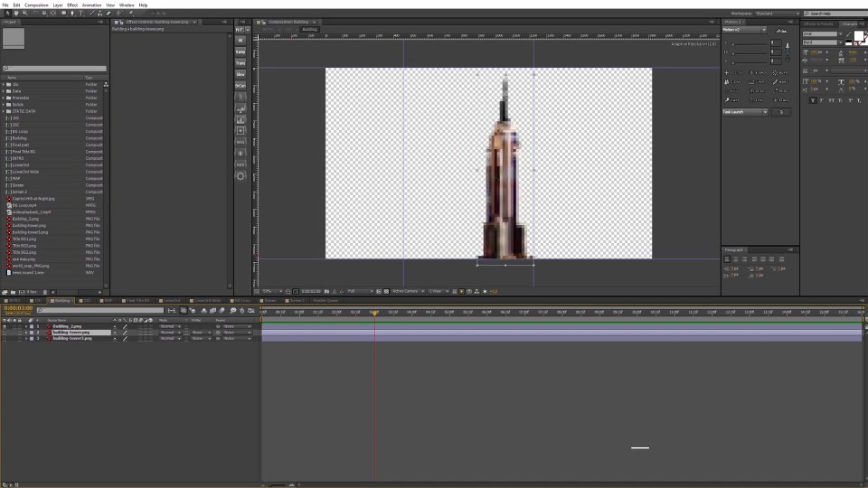The image size is (868, 488).
Task: Click the Stare tool in Motion 2
Action: coord(780,100)
